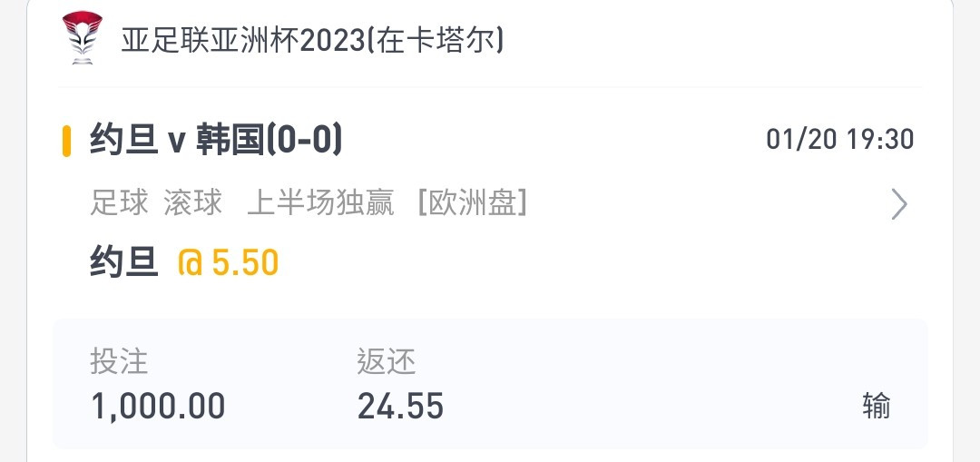Open bet details via right chevron arrow
Screen dimensions: 980x462
(x=898, y=204)
